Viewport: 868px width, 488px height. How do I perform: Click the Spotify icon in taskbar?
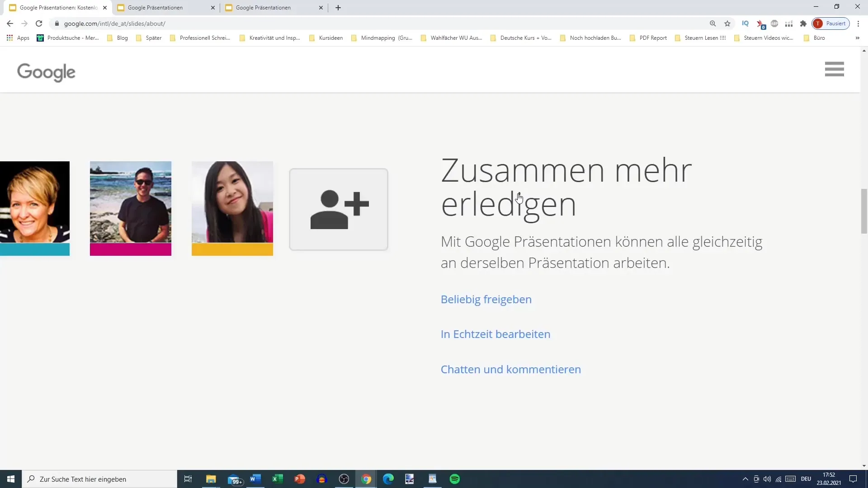(x=455, y=479)
